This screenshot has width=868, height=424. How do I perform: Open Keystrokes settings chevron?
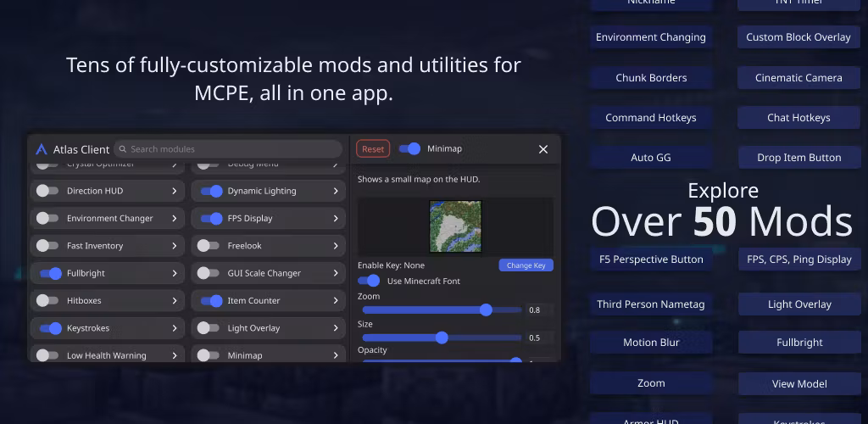click(x=175, y=328)
